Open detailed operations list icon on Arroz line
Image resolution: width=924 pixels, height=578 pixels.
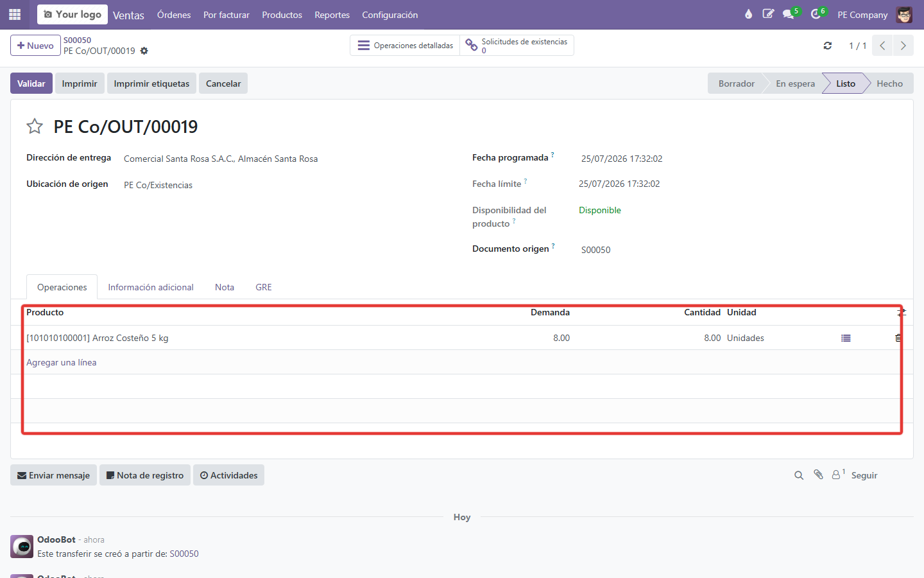click(846, 338)
